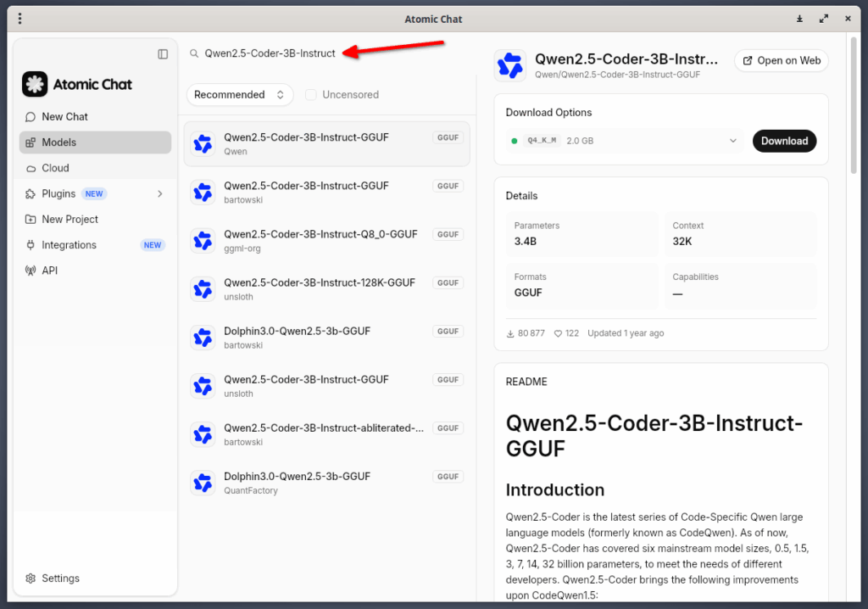The height and width of the screenshot is (609, 868).
Task: Click the New Chat speech bubble icon
Action: [x=31, y=117]
